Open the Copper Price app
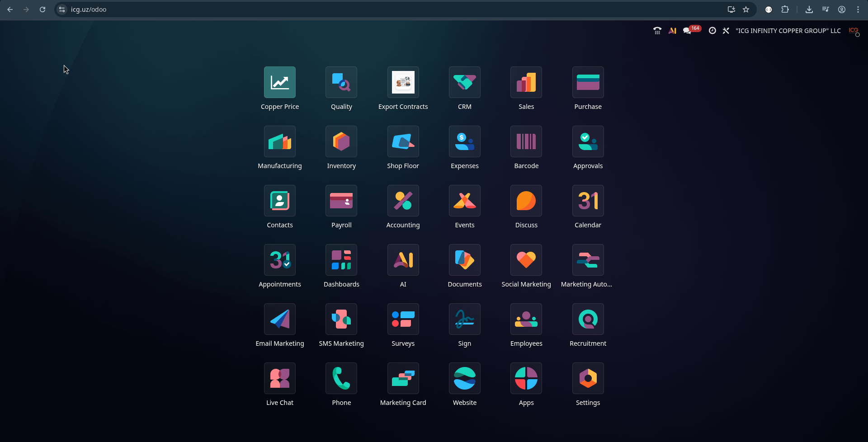 (280, 82)
